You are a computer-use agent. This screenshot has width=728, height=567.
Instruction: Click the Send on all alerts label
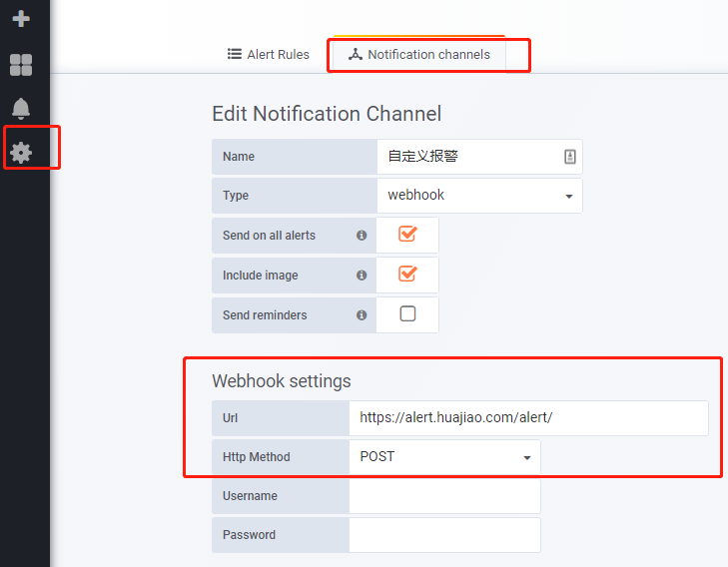[x=269, y=236]
